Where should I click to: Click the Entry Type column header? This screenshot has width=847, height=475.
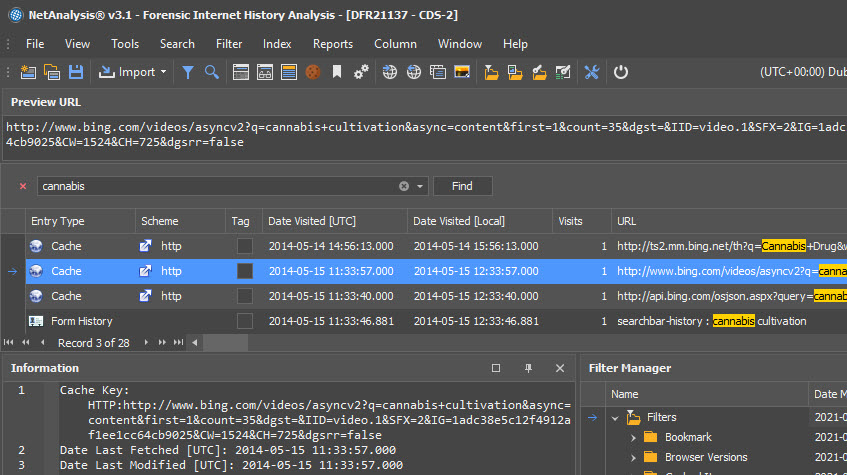[x=80, y=221]
